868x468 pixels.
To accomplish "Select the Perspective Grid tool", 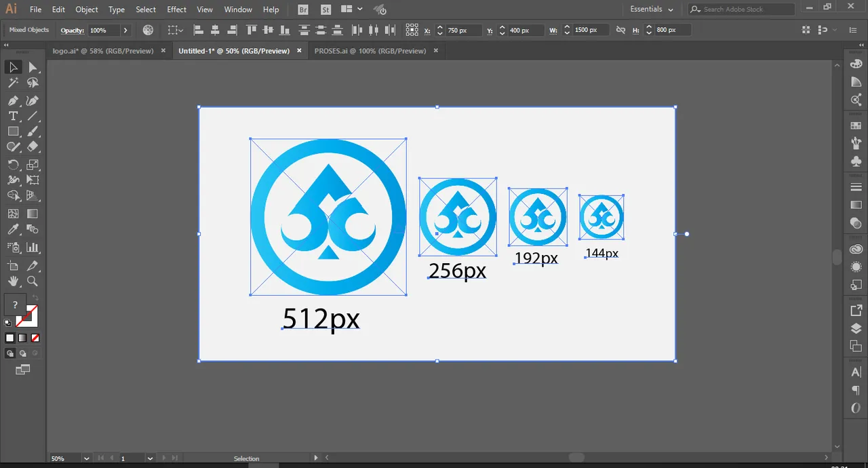I will (x=33, y=196).
